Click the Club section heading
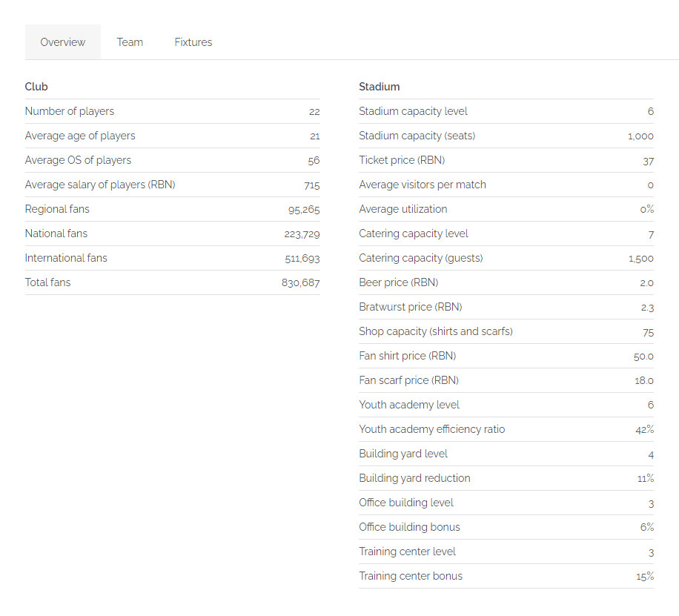Screen dimensions: 679x616 [x=36, y=87]
